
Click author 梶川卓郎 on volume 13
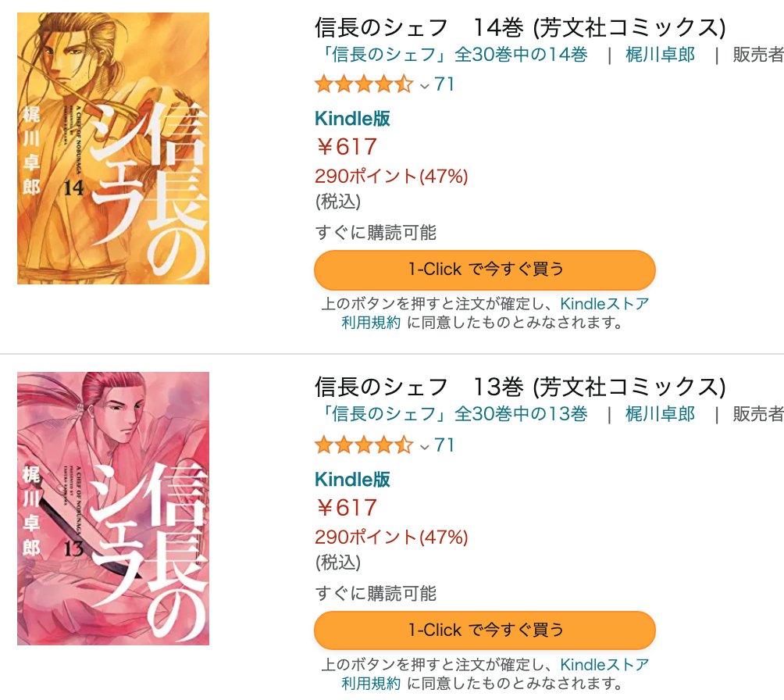(x=660, y=414)
